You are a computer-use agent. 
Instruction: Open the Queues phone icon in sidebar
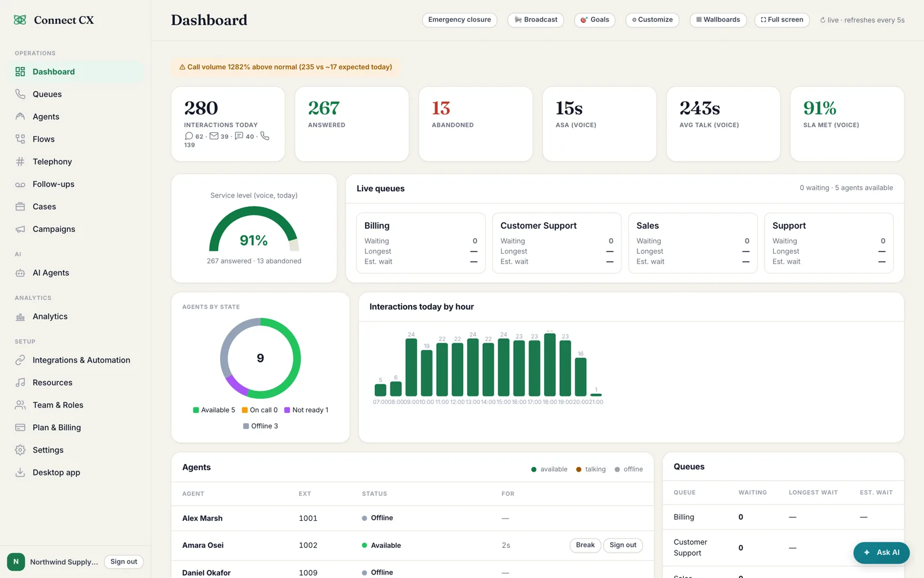[20, 94]
